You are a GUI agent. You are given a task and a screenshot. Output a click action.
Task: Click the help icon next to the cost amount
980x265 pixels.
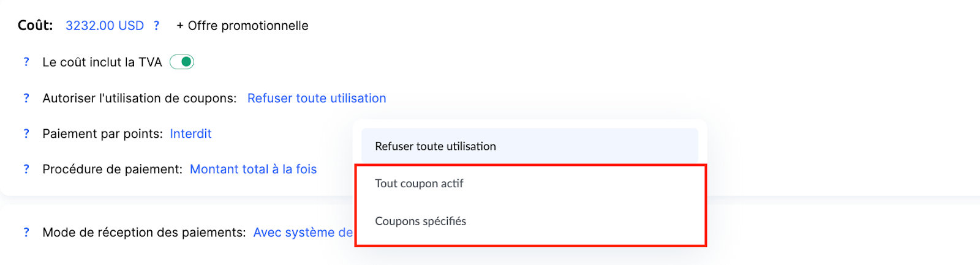coord(156,26)
